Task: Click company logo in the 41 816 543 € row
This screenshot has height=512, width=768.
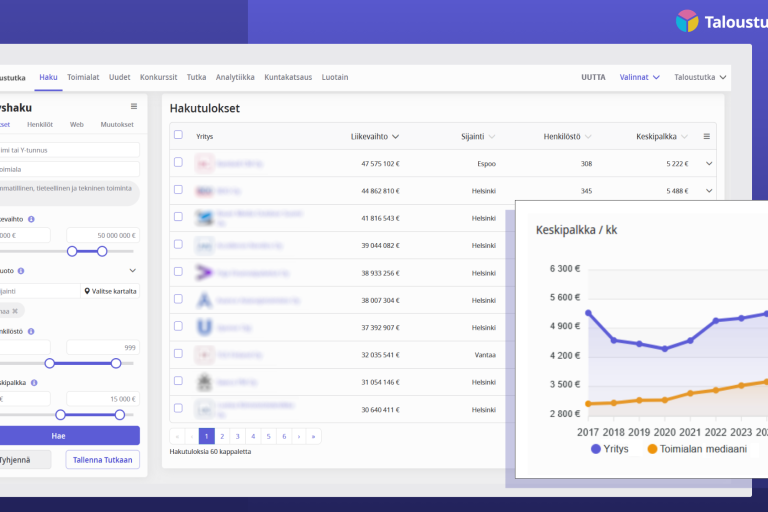Action: [204, 218]
